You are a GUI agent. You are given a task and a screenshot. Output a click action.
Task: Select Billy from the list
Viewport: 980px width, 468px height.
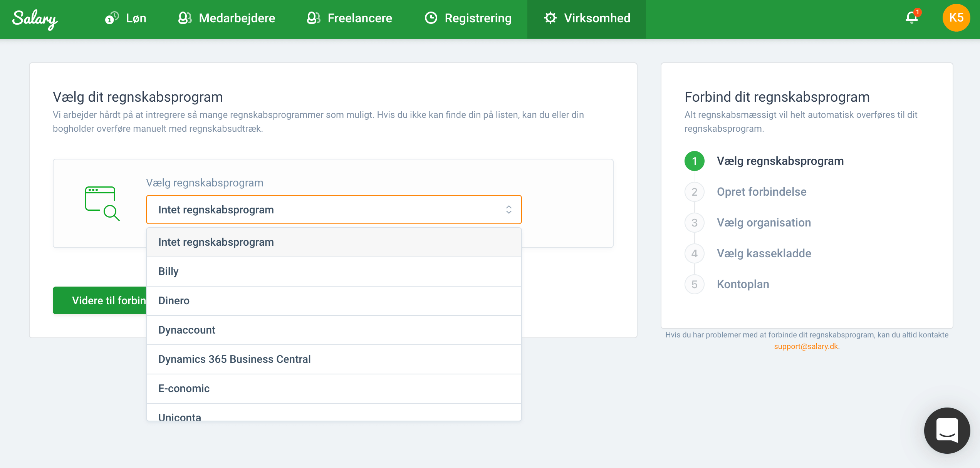pos(334,272)
